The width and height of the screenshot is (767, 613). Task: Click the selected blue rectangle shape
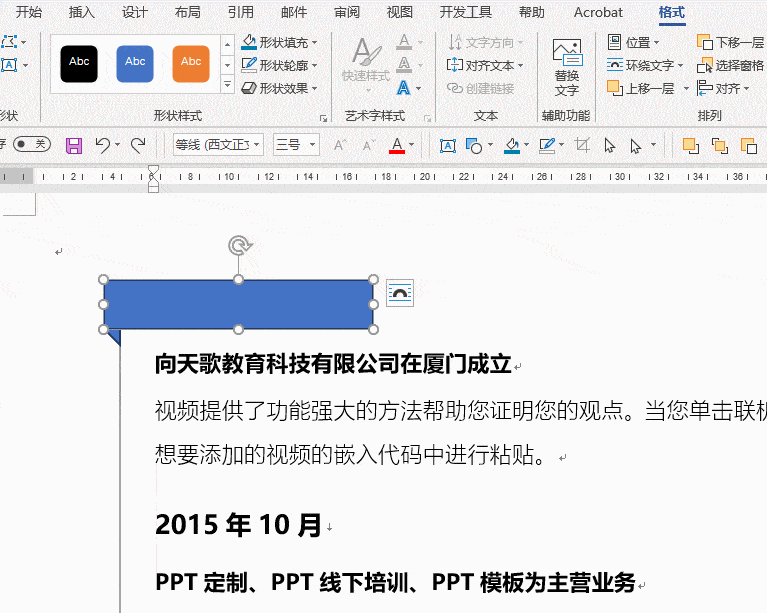tap(238, 304)
